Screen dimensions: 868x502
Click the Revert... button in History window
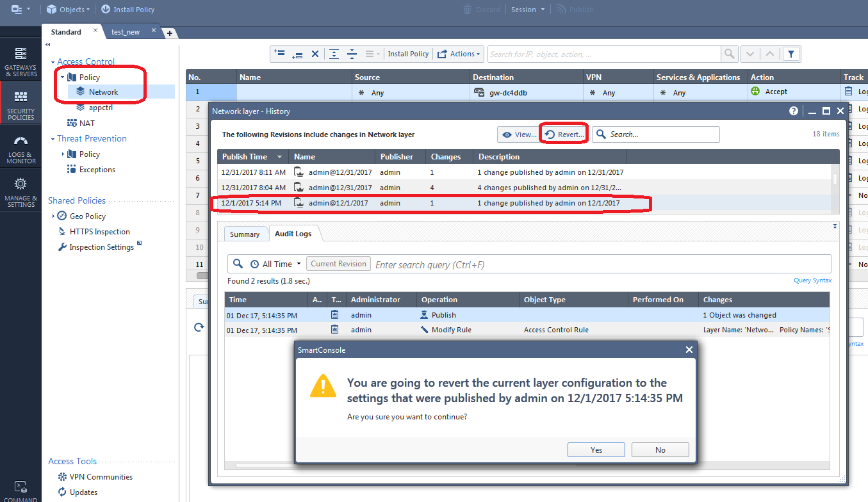point(564,134)
